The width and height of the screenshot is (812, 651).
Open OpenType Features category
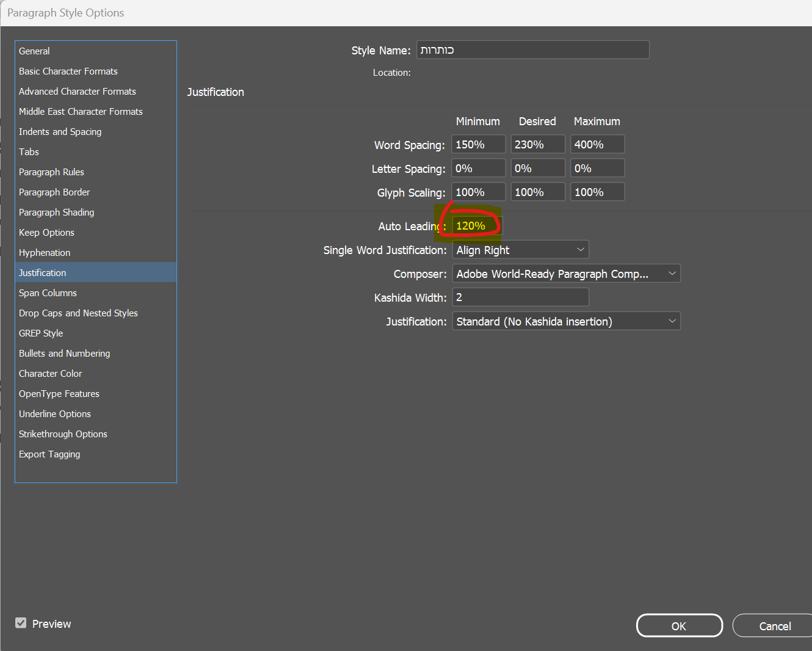click(96, 394)
